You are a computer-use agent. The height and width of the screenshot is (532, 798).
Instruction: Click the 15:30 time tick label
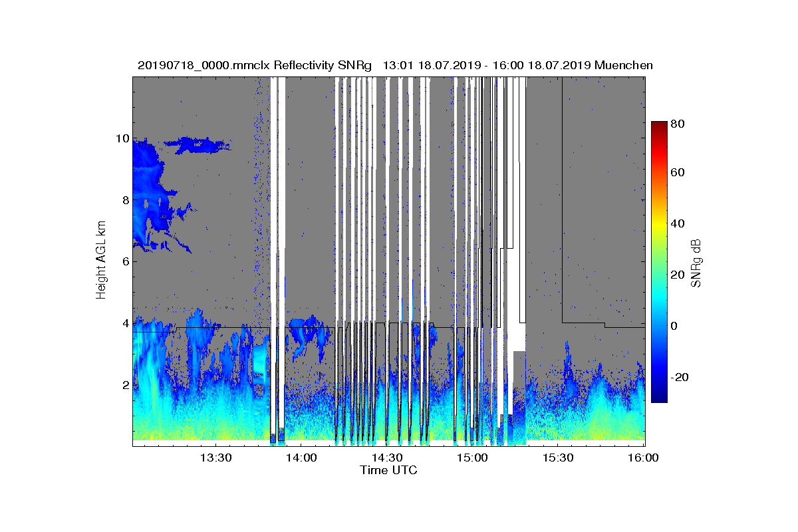click(x=559, y=458)
